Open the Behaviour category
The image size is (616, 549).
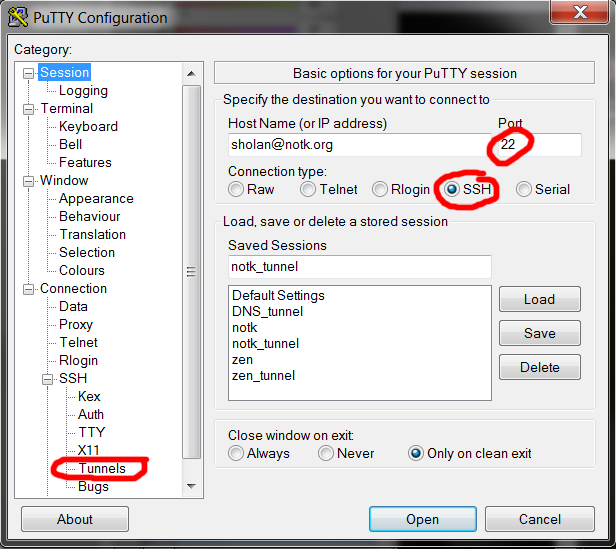(x=90, y=217)
